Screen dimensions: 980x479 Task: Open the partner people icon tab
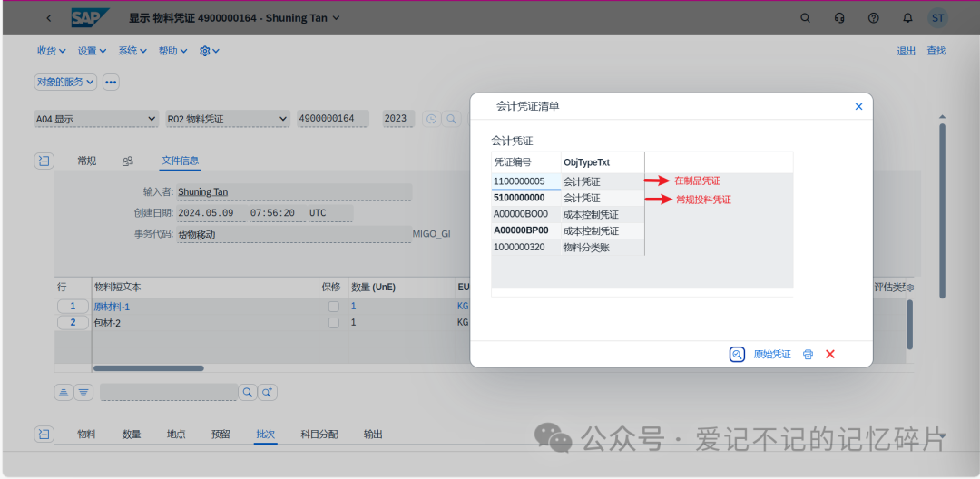[x=128, y=161]
